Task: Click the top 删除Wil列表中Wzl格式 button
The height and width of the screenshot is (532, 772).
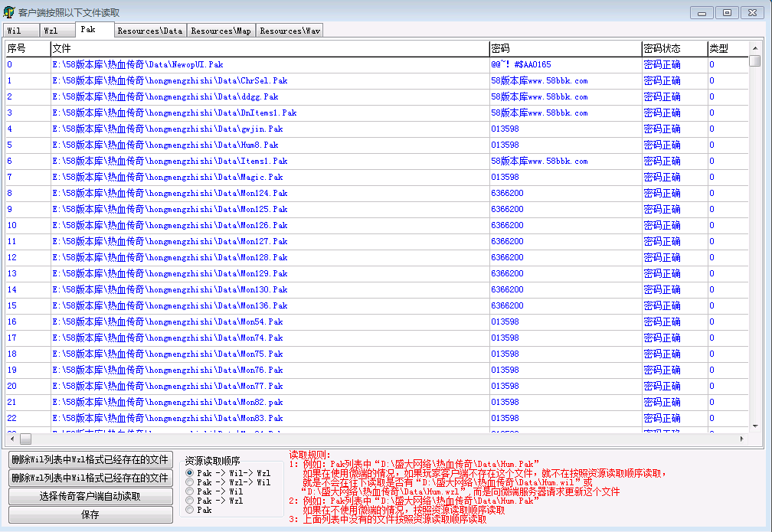Action: tap(90, 459)
